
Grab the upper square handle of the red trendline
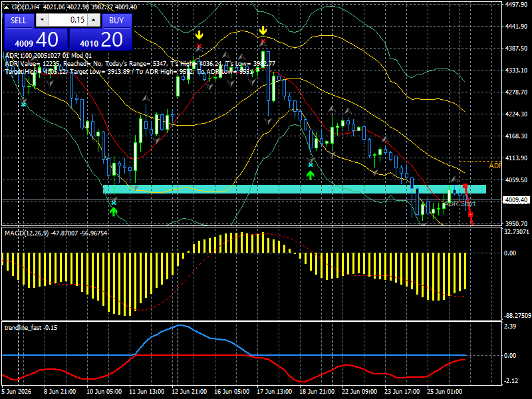[x=465, y=186]
